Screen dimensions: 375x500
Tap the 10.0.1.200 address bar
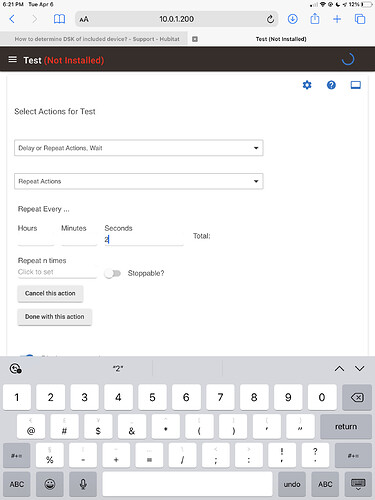177,19
